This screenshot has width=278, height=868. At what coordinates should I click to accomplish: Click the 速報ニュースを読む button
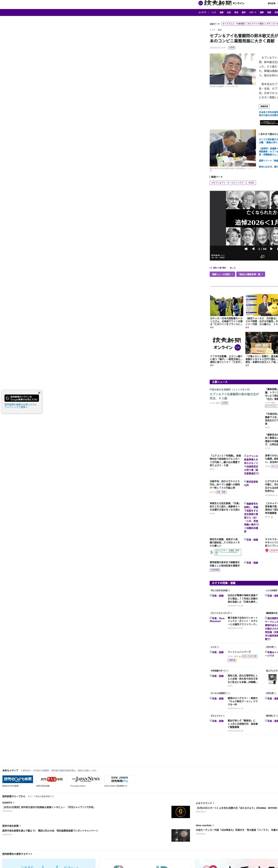[222, 274]
